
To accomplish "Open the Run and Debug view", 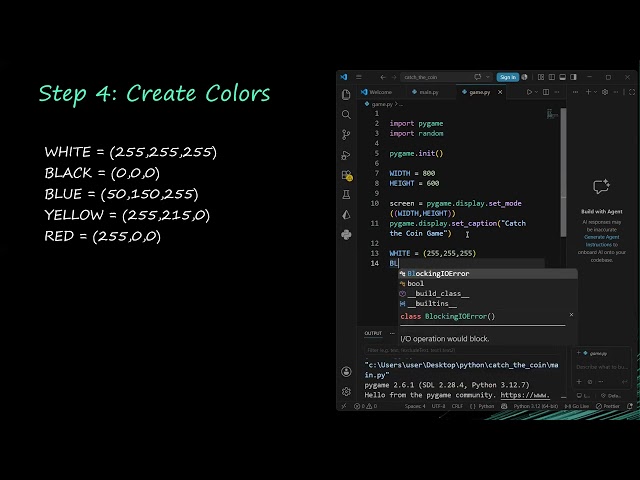I will click(x=346, y=155).
